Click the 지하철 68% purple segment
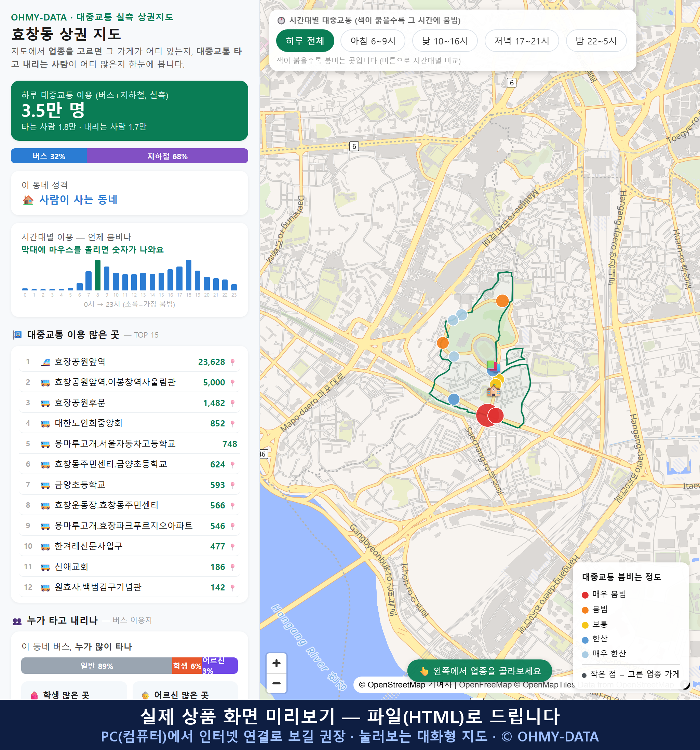This screenshot has width=700, height=750. point(167,156)
